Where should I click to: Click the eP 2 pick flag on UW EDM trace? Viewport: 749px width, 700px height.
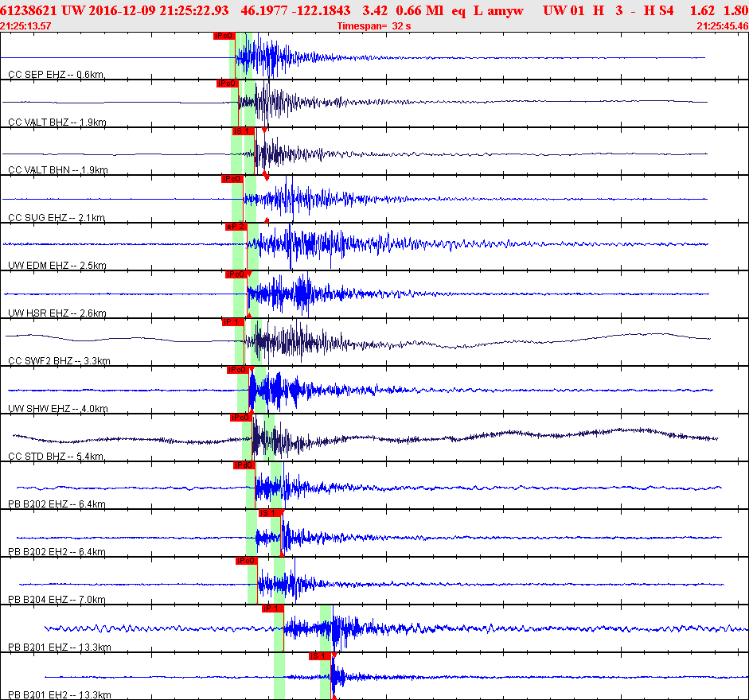[236, 227]
